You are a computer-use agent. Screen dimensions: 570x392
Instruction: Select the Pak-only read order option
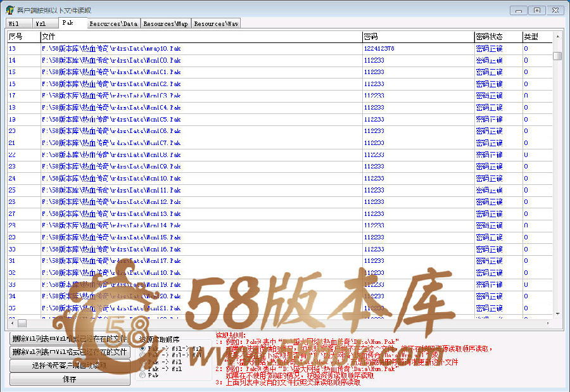coord(142,375)
